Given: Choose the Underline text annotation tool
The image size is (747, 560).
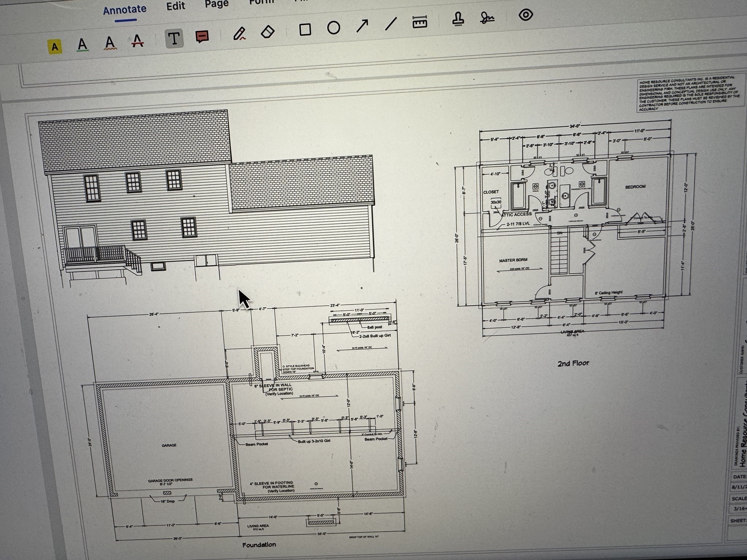Looking at the screenshot, I should (x=83, y=45).
